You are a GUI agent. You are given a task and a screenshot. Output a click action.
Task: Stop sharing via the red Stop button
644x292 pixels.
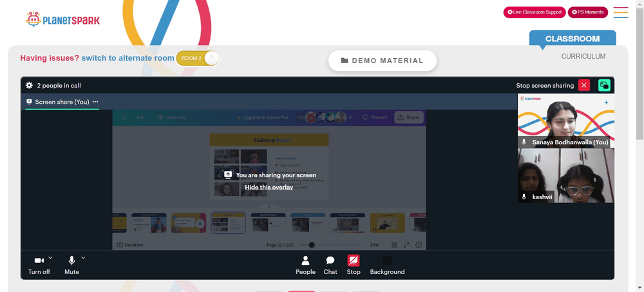[x=353, y=266]
